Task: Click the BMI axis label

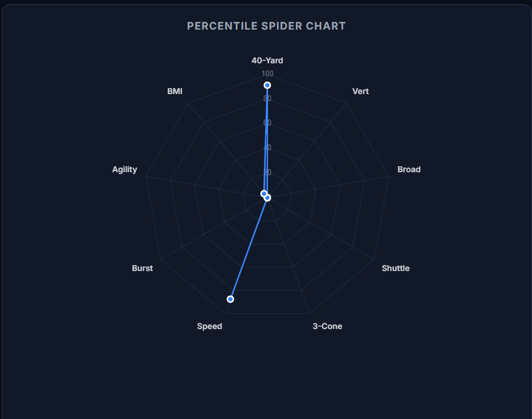Action: point(175,91)
